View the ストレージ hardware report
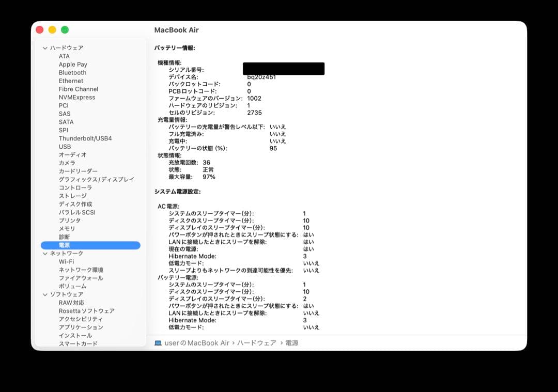Screen dimensions: 558x392 71,196
